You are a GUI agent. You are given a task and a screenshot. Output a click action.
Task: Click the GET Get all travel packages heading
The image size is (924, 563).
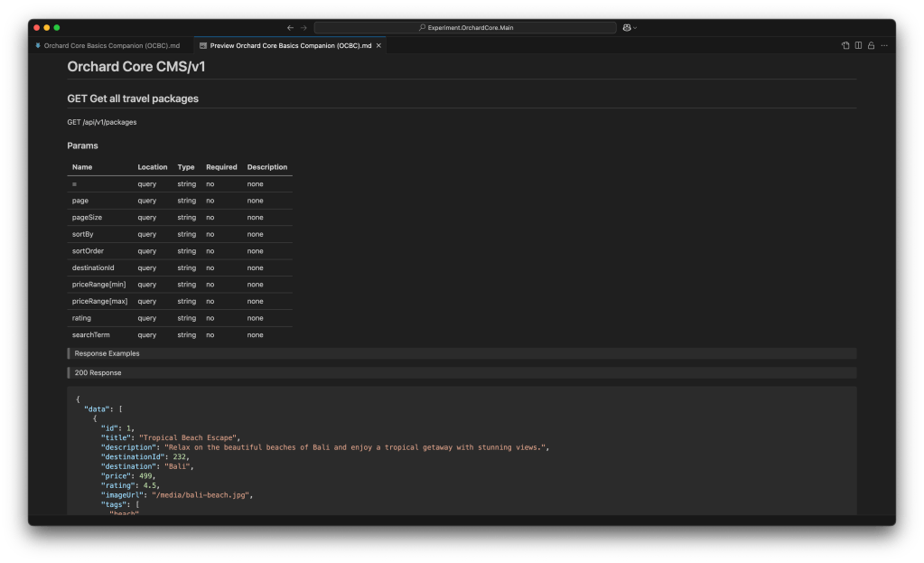[x=133, y=99]
